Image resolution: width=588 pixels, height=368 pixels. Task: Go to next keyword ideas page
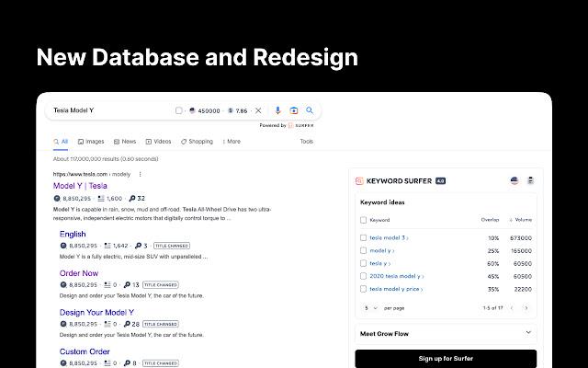pyautogui.click(x=526, y=308)
